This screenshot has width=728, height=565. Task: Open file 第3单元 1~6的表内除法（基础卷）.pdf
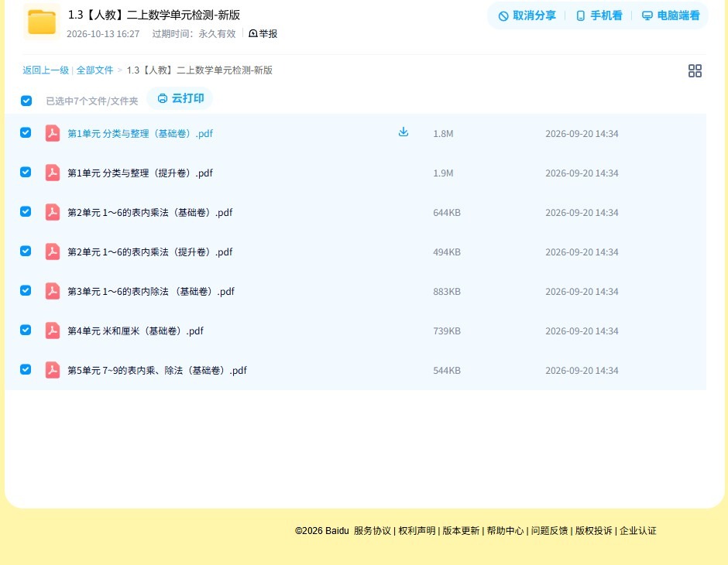click(x=151, y=291)
